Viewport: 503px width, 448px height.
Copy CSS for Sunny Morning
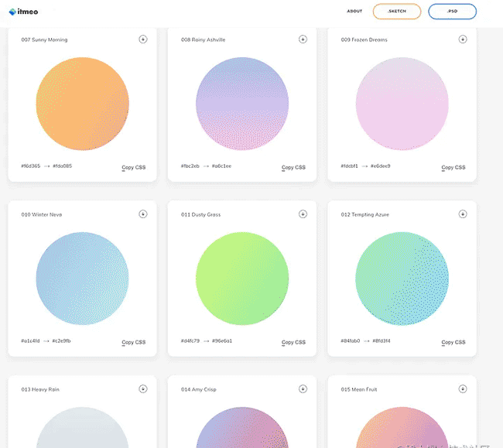click(134, 167)
